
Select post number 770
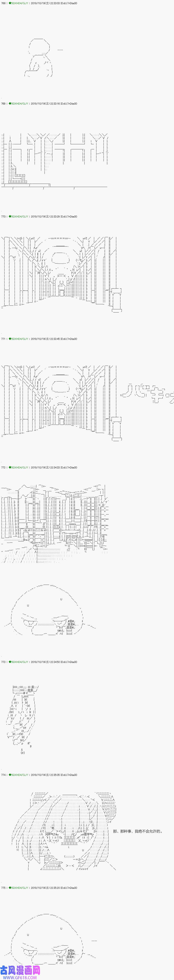(4, 217)
